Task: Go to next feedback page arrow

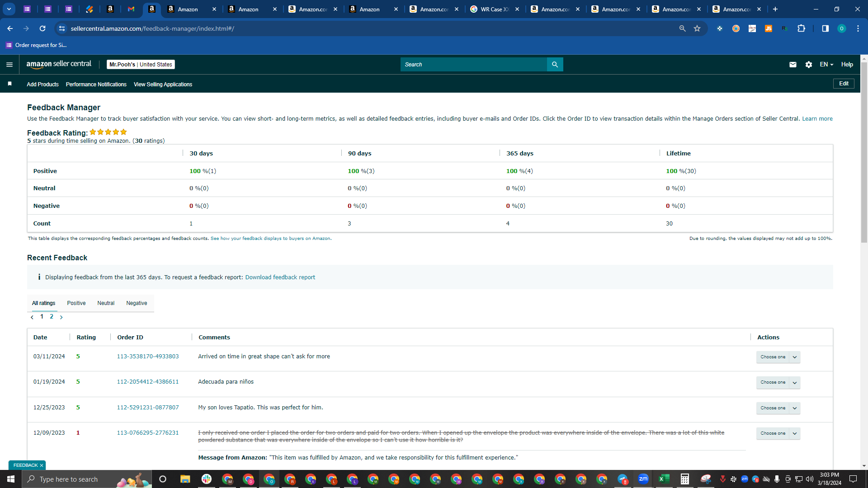Action: tap(61, 317)
